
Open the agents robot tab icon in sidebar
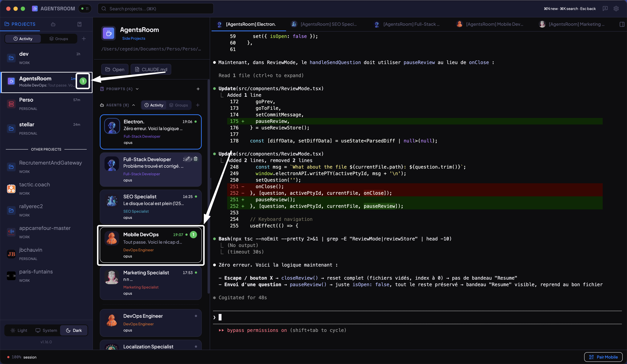pos(53,24)
